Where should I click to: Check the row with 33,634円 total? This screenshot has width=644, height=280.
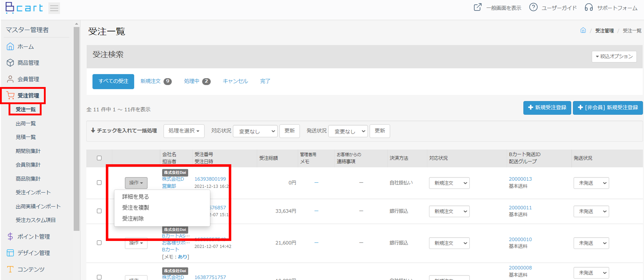99,211
